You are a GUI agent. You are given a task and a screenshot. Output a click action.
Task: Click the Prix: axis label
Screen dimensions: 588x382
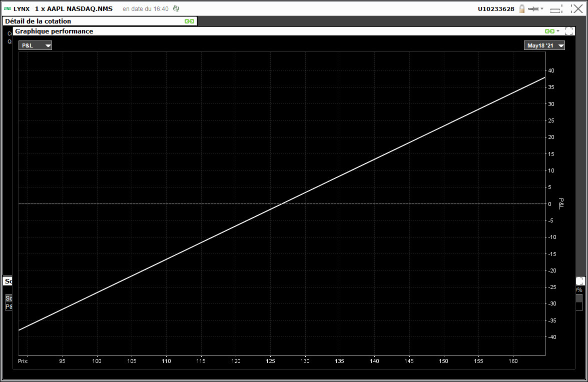point(23,361)
